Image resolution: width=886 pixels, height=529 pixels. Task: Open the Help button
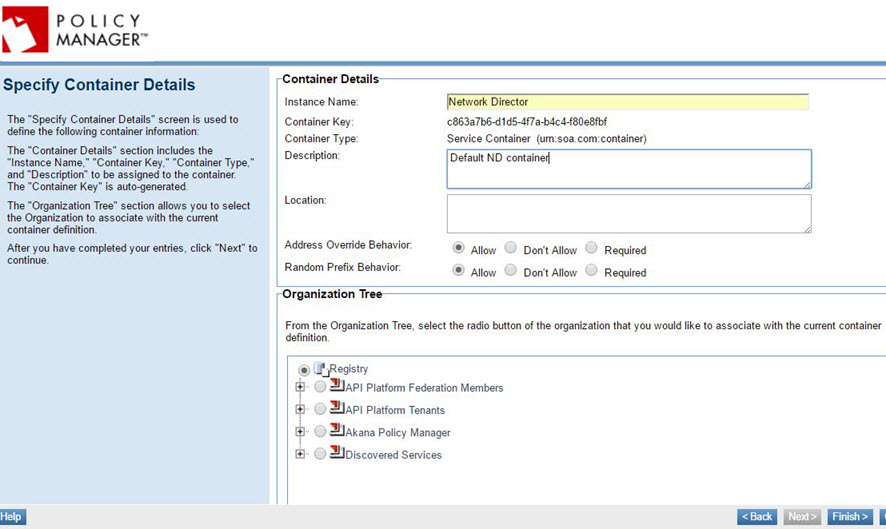(x=12, y=517)
